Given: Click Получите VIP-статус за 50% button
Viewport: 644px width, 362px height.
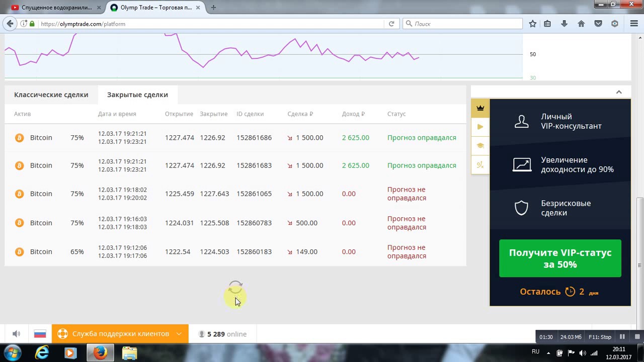Looking at the screenshot, I should pos(560,258).
